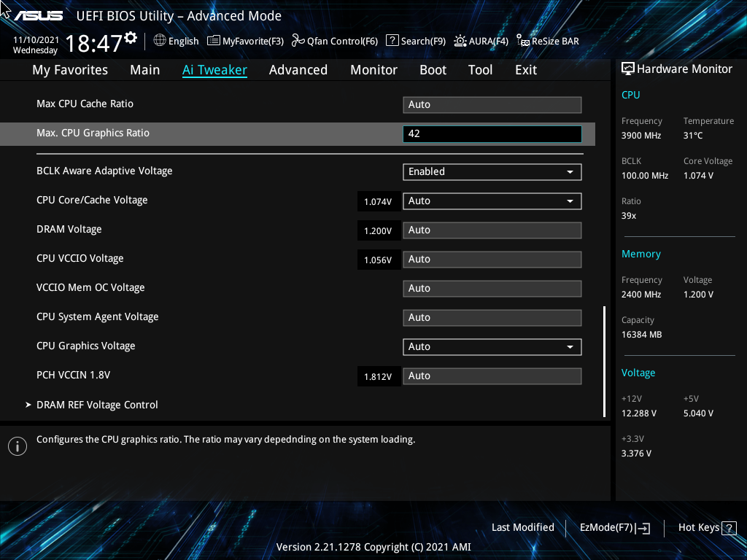This screenshot has height=560, width=747.
Task: Click the 1.812V PCH readout
Action: [x=379, y=377]
